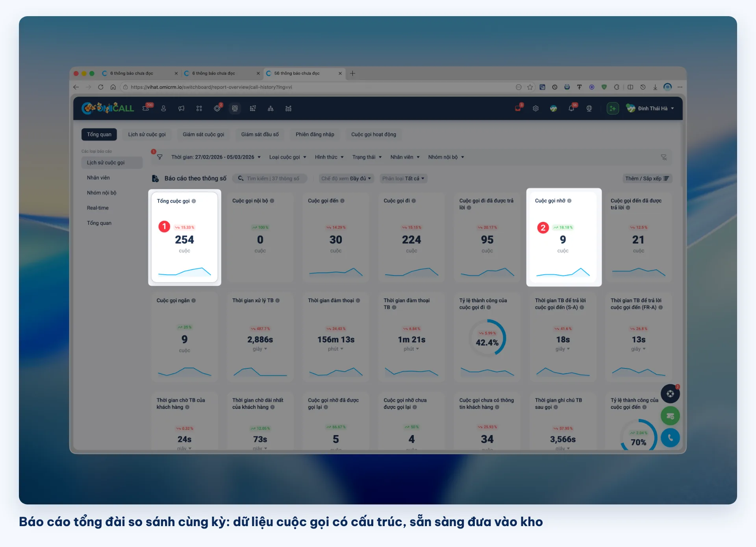Open the chart report icon in navbar
The height and width of the screenshot is (547, 756).
pos(288,108)
